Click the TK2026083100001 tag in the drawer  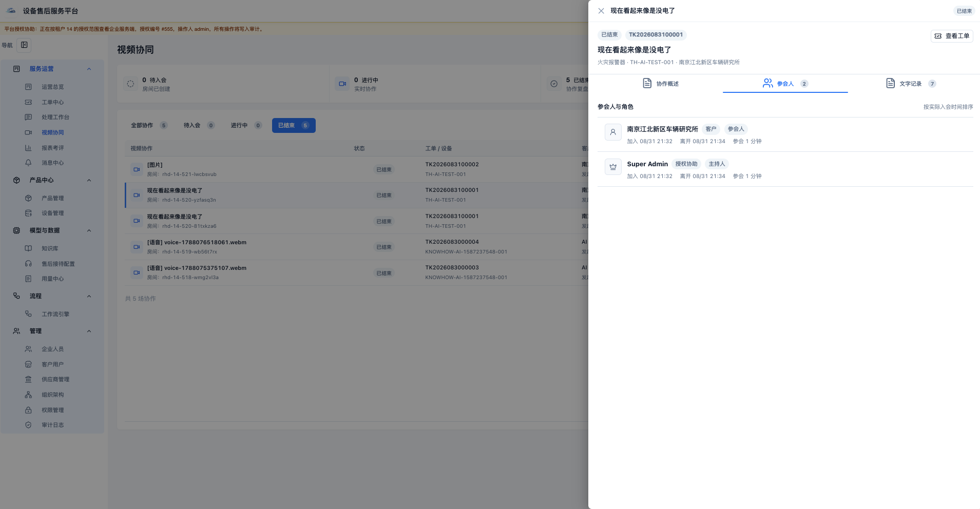click(x=656, y=35)
